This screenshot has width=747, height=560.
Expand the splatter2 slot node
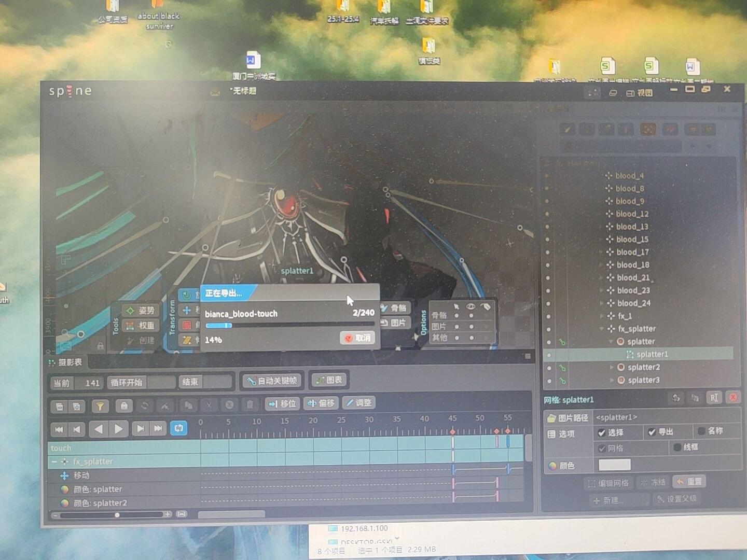(612, 367)
